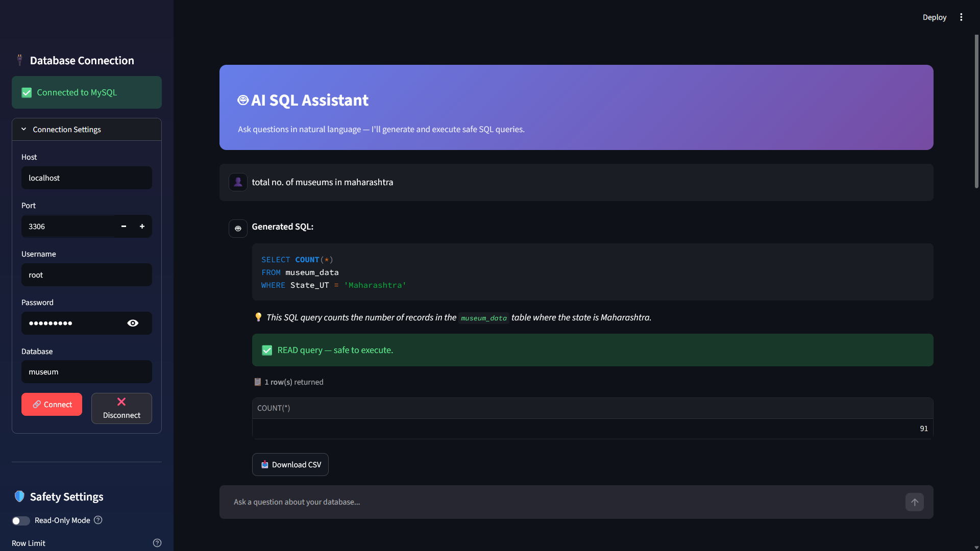Click the 'READ query — safe to execute' banner
The image size is (980, 551).
(593, 350)
